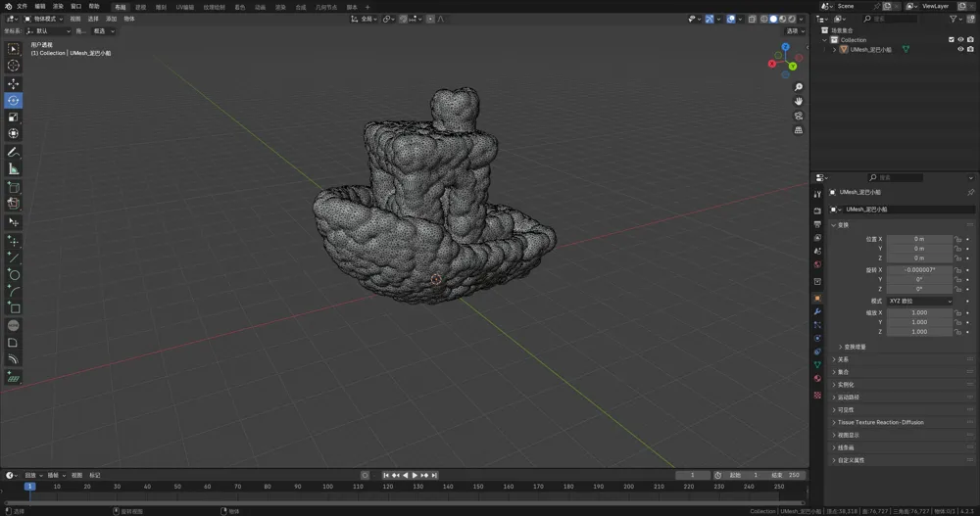Click the timeline current frame field
980x516 pixels.
[x=693, y=476]
